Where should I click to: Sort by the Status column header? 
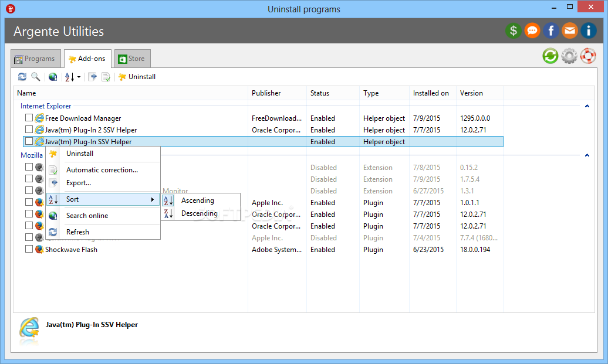333,93
